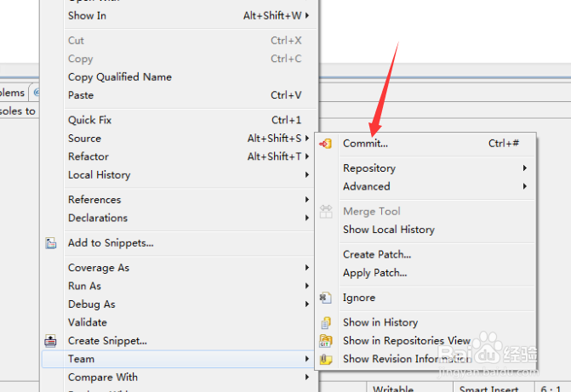
Task: Choose Quick Fix
Action: coord(179,120)
